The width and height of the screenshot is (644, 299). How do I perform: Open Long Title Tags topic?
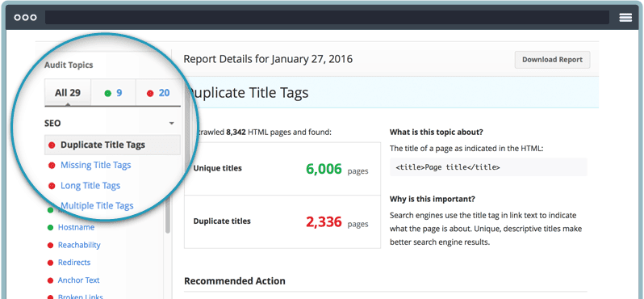pos(90,186)
